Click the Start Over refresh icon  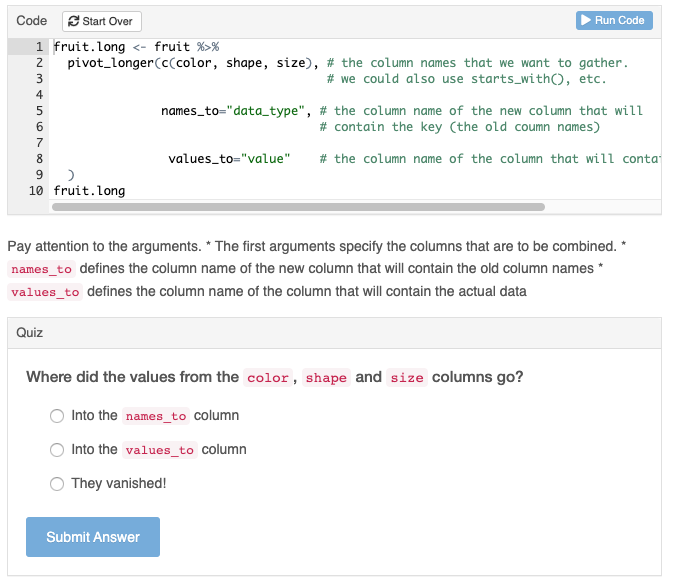(74, 21)
